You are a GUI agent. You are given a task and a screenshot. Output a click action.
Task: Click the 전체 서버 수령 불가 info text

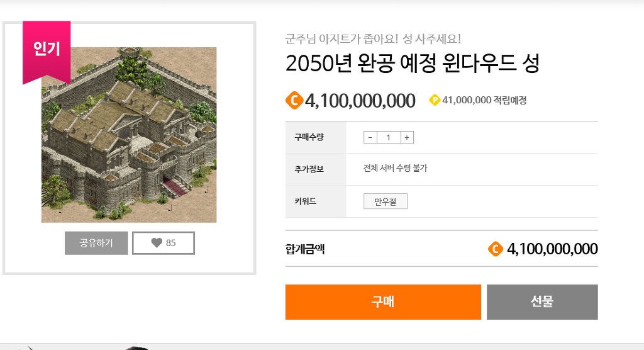[x=395, y=168]
